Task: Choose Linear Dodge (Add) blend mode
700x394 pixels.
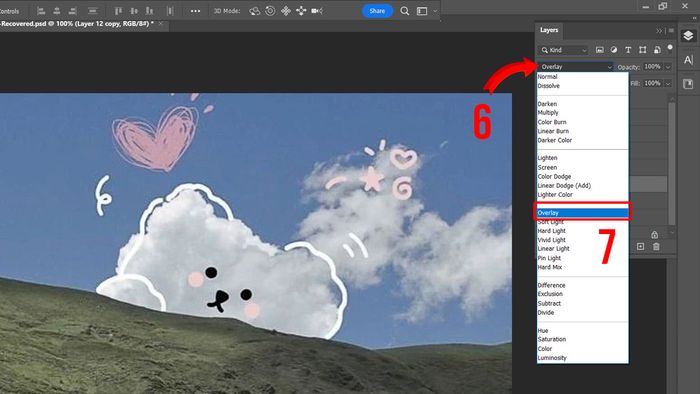Action: (583, 186)
